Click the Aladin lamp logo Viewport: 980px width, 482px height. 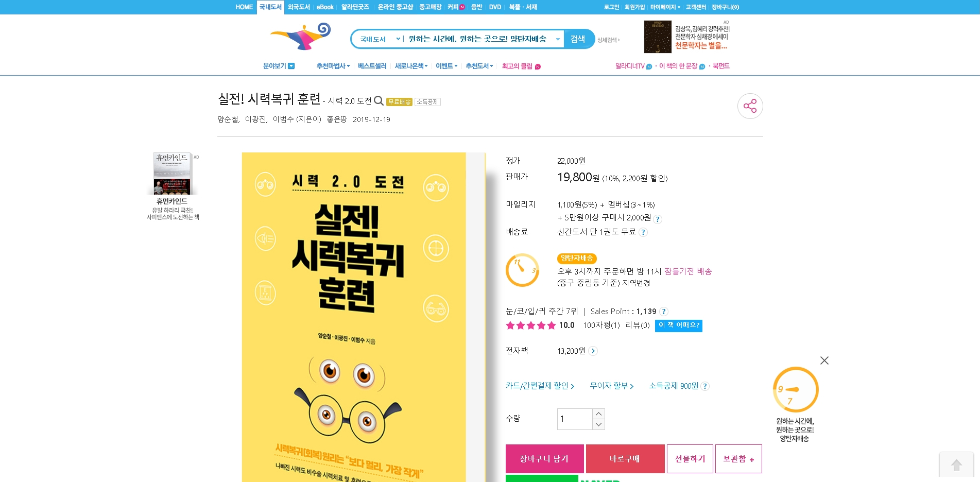301,37
